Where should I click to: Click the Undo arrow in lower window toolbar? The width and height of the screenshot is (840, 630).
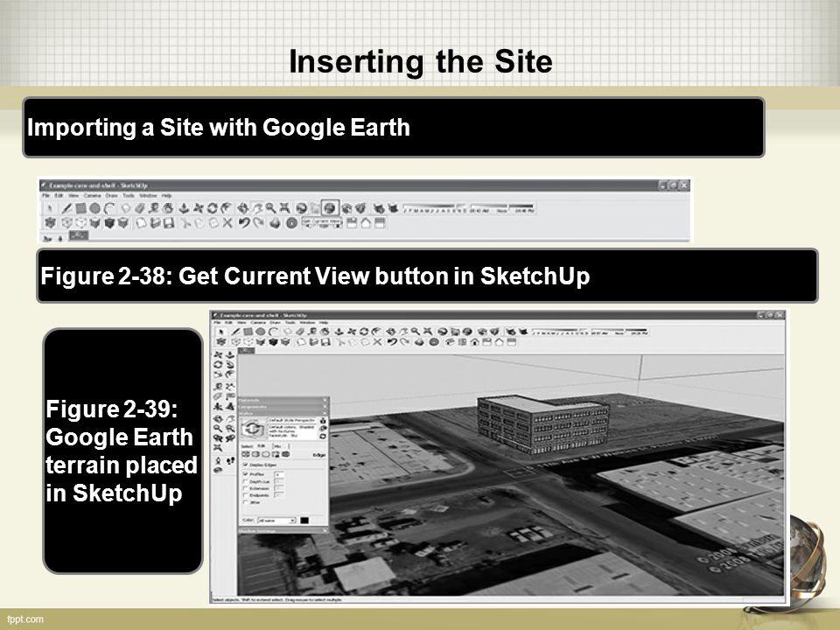click(x=392, y=342)
